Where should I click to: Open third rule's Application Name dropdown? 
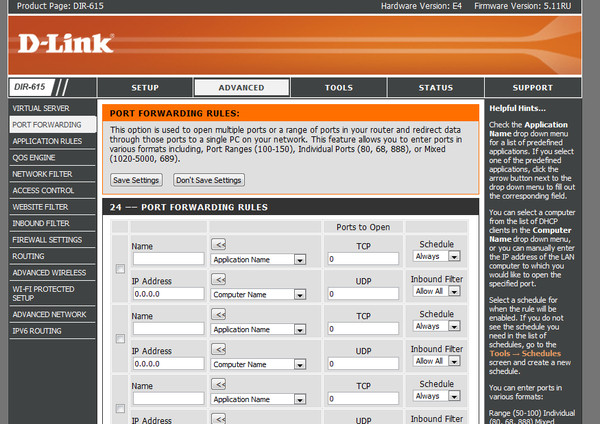pyautogui.click(x=258, y=399)
